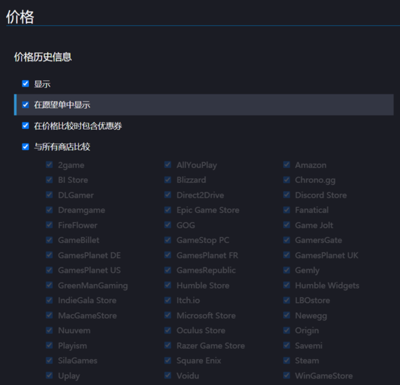
Task: Toggle the Voidu checkbox
Action: coord(168,375)
